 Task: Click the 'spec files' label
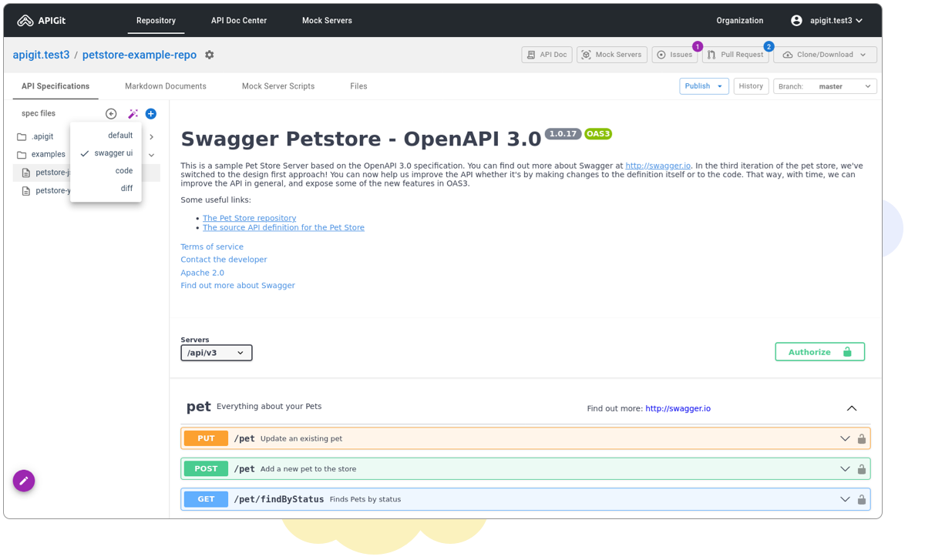click(39, 113)
